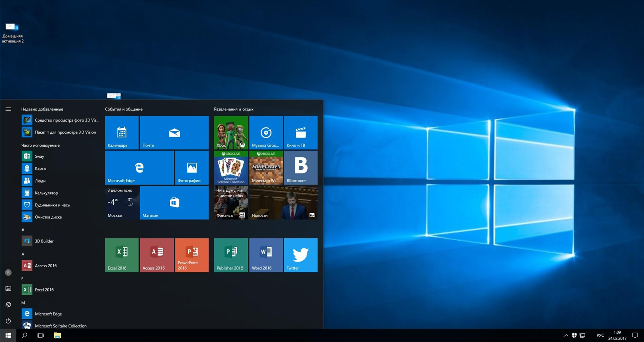Click the '#' letter group header

coord(23,230)
